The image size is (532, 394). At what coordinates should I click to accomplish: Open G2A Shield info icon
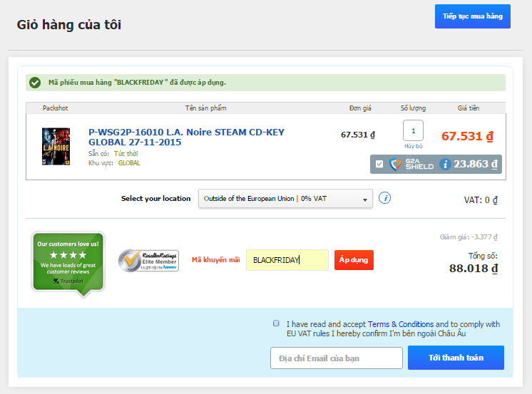click(x=445, y=165)
